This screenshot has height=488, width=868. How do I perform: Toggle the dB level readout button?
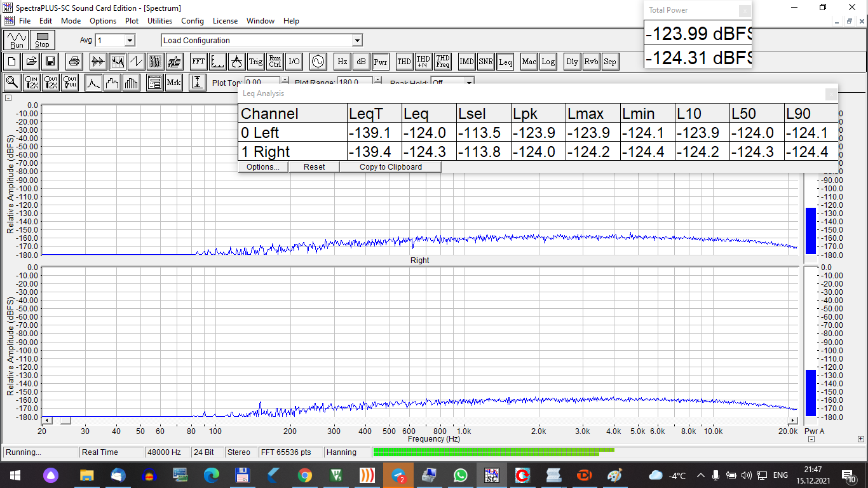(x=361, y=62)
